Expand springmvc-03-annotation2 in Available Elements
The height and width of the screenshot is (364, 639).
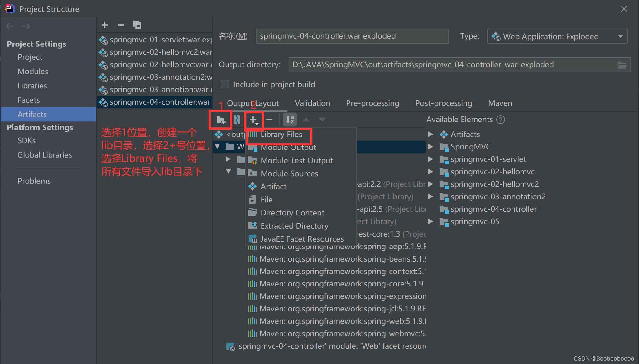pyautogui.click(x=430, y=196)
